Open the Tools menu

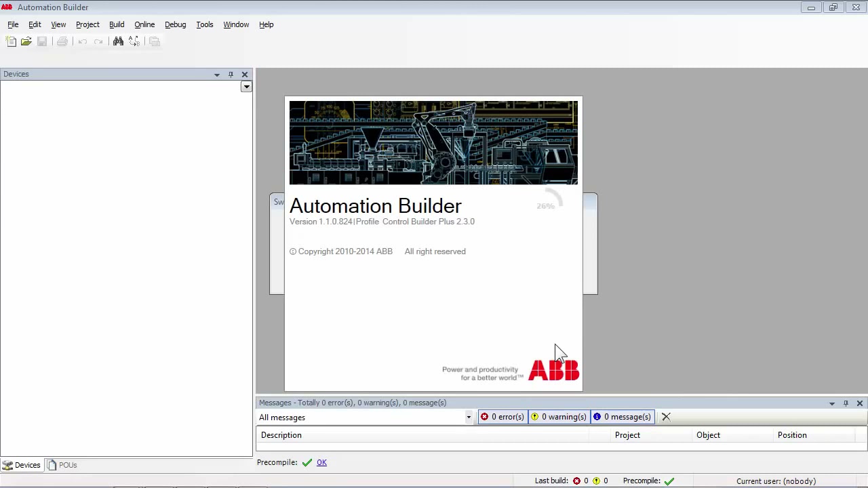coord(204,24)
